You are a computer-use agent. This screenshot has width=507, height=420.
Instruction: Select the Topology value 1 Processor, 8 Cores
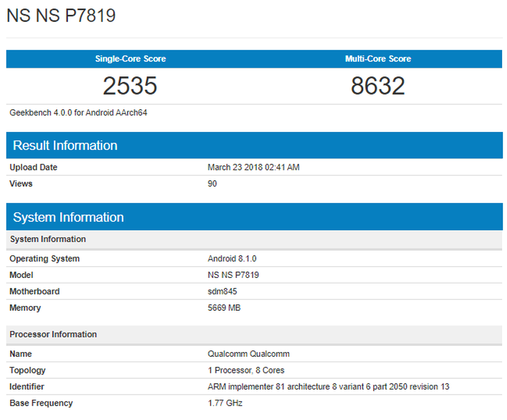246,370
